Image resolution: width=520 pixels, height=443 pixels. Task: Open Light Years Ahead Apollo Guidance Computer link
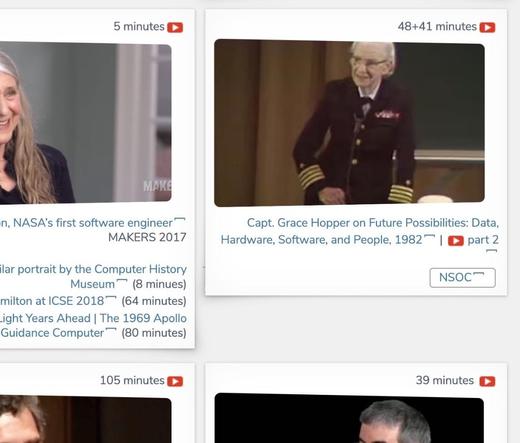93,325
